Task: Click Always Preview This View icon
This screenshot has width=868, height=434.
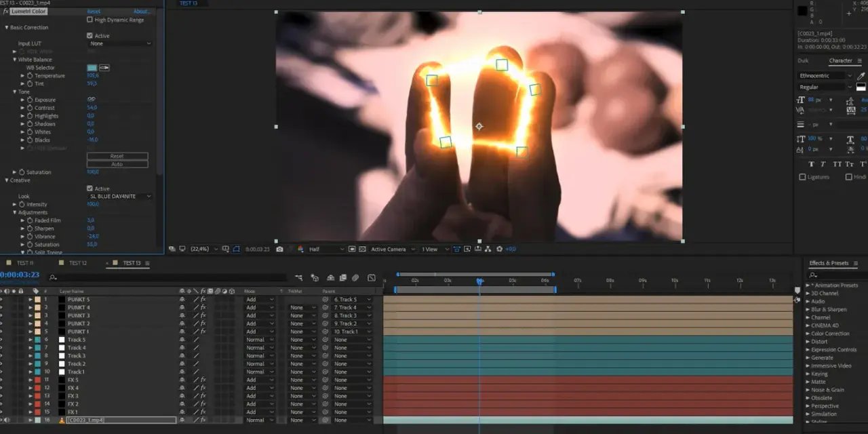Action: coord(172,250)
